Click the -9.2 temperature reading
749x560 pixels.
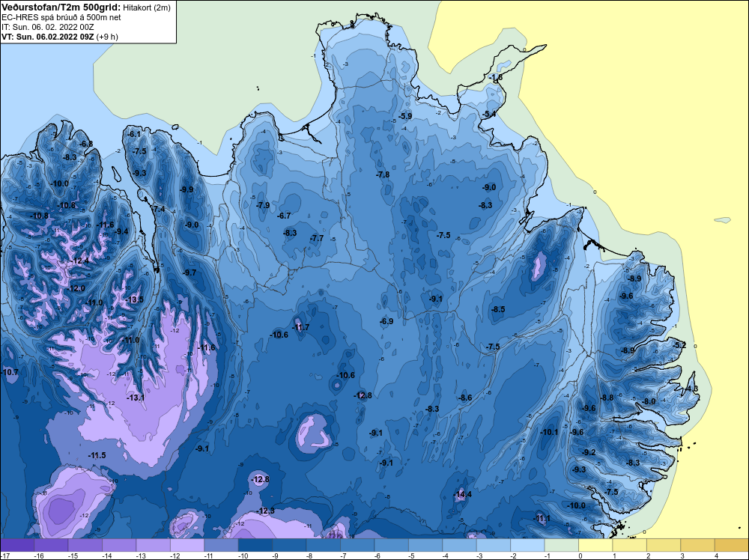[589, 452]
